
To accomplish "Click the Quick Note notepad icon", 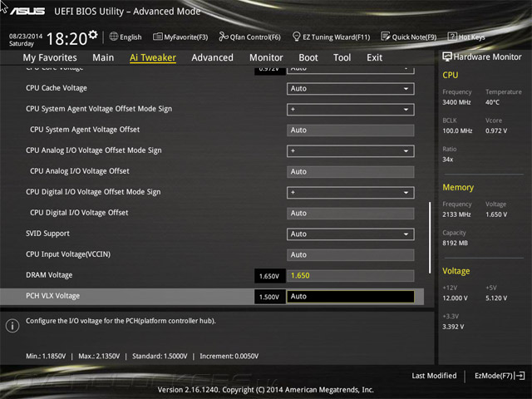I will point(386,37).
